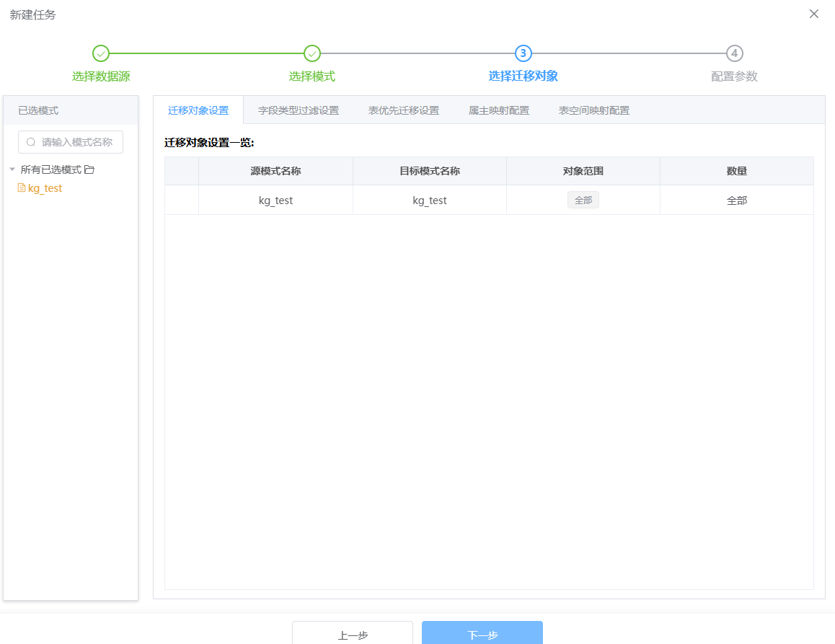Screen dimensions: 835x644
Task: Click the kg_test source schema cell
Action: [x=275, y=200]
